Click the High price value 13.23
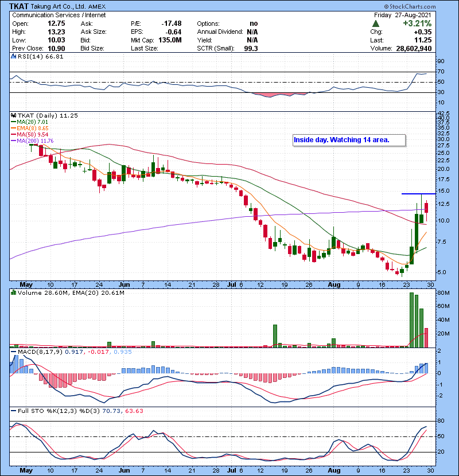Image resolution: width=459 pixels, height=476 pixels. point(56,32)
